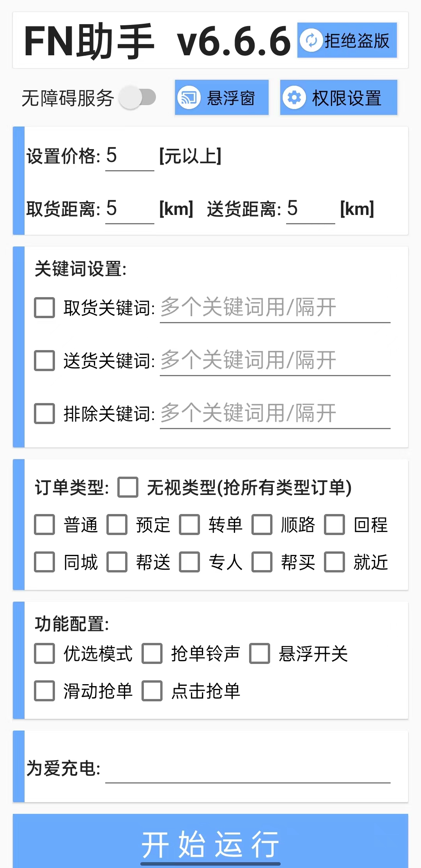The height and width of the screenshot is (868, 421).
Task: Tap the 拒绝盗版 button label
Action: [x=357, y=40]
